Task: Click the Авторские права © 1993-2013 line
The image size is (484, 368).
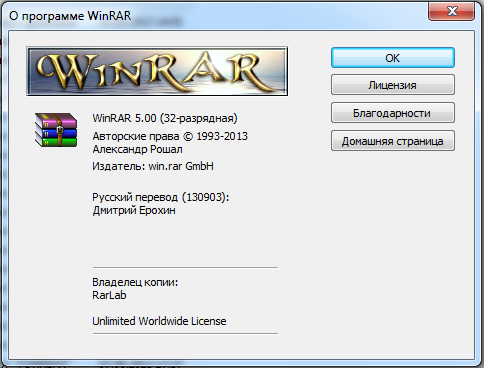Action: (x=170, y=136)
